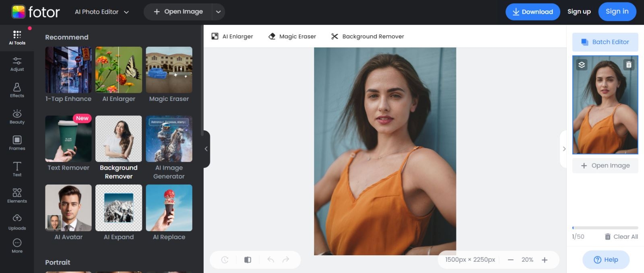Screen dimensions: 644x273
Task: Click the left panel vertical scrollbar
Action: pyautogui.click(x=202, y=80)
